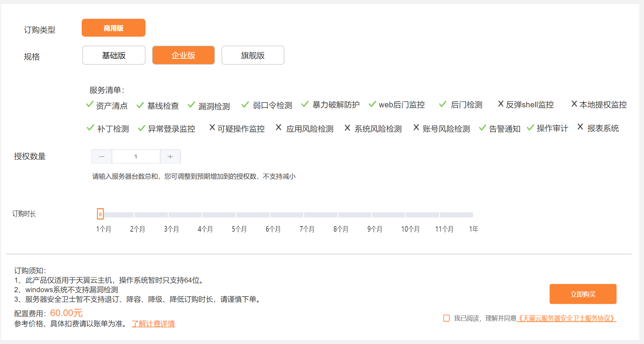The width and height of the screenshot is (644, 344).
Task: Click the checkmark beside 告警通知
Action: tap(482, 128)
